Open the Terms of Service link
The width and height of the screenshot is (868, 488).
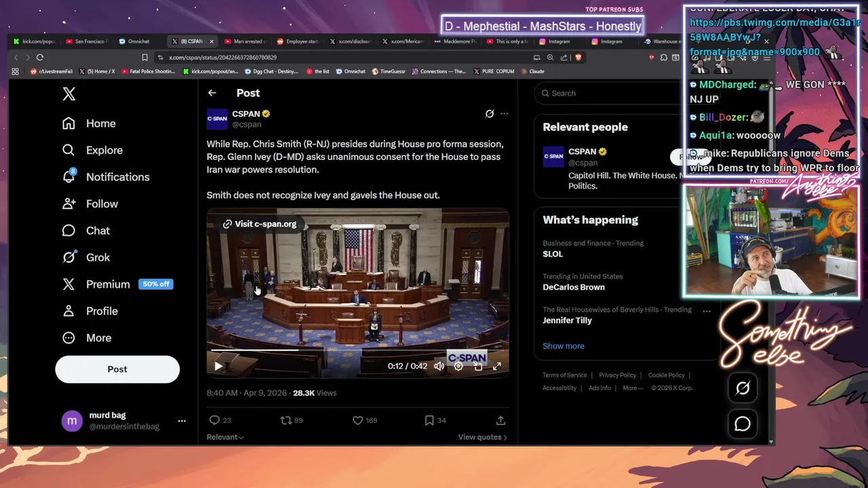point(564,375)
